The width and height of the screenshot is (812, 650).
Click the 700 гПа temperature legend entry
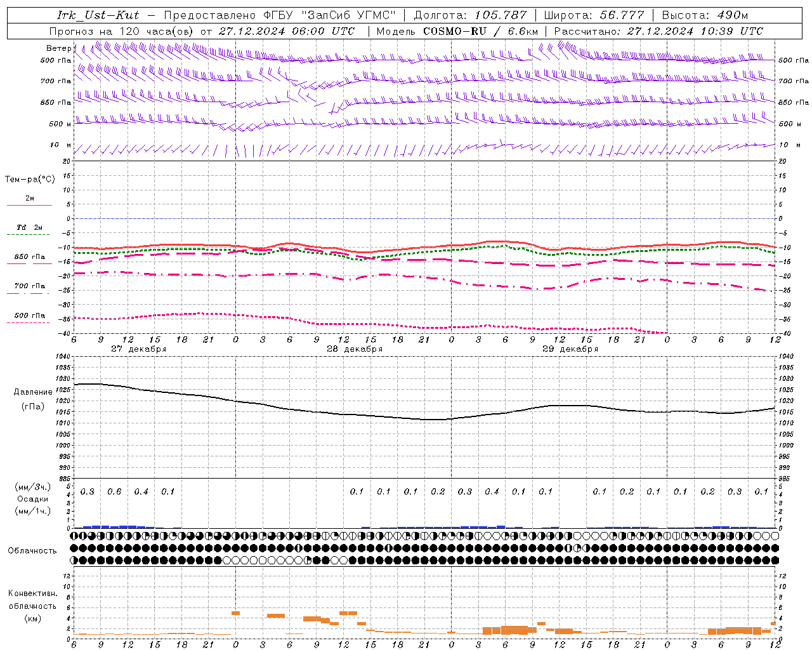coord(30,286)
